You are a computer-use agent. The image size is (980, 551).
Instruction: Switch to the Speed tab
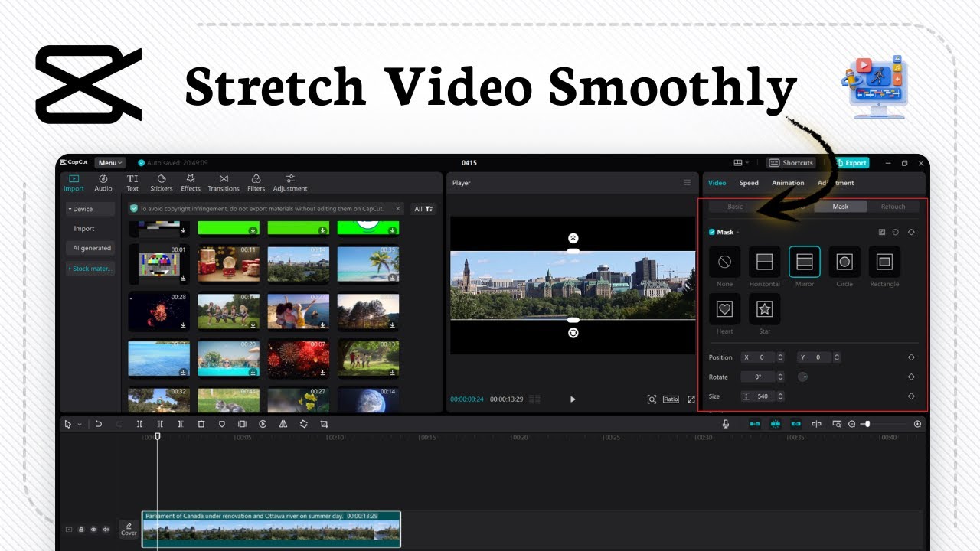pos(749,183)
